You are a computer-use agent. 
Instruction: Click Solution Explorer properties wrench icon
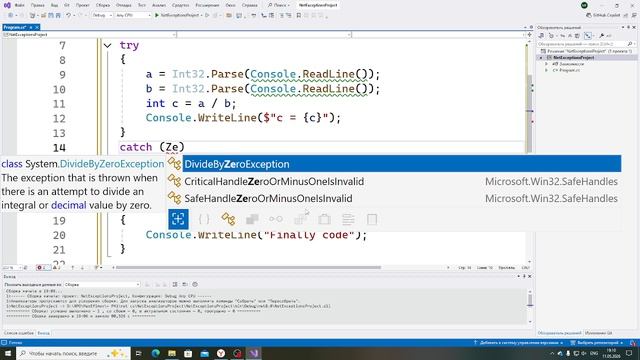click(602, 36)
